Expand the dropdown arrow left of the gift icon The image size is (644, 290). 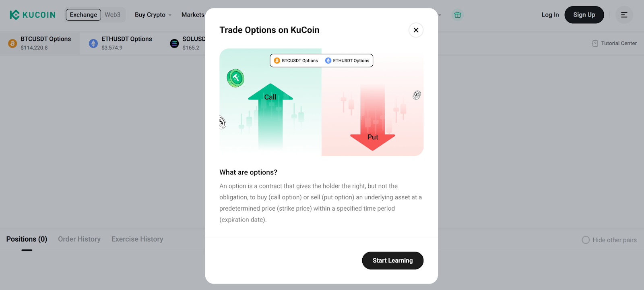(x=440, y=15)
